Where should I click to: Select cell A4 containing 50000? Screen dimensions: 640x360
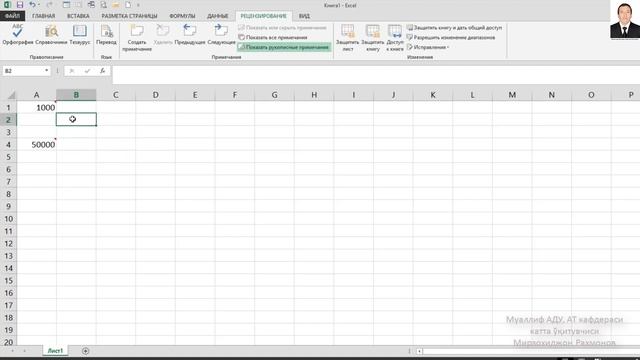point(36,144)
